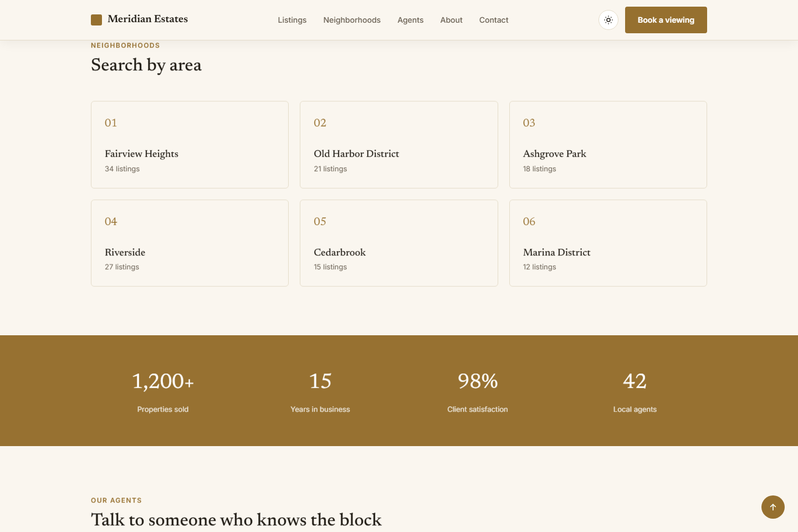Go to Neighborhoods in the navigation
The width and height of the screenshot is (798, 532).
(x=352, y=20)
